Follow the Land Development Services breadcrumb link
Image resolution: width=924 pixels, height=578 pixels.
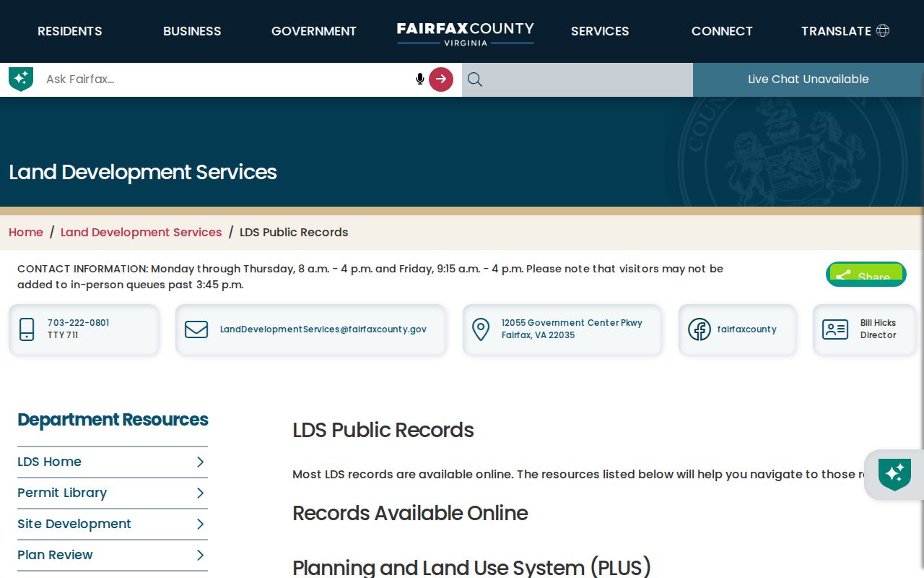tap(141, 232)
